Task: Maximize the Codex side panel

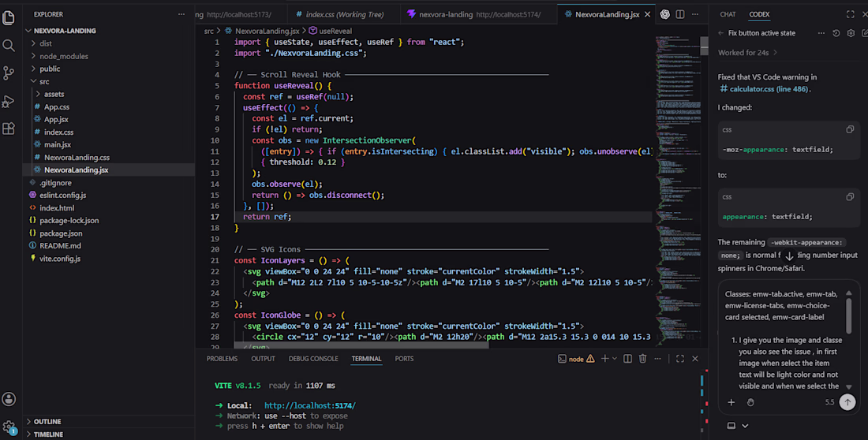Action: click(x=851, y=14)
